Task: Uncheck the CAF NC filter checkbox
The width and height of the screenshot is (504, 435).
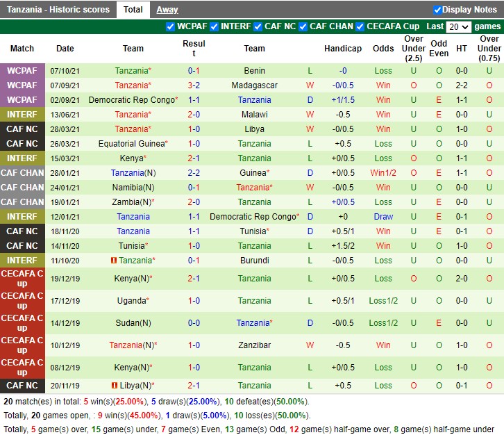Action: click(x=258, y=27)
